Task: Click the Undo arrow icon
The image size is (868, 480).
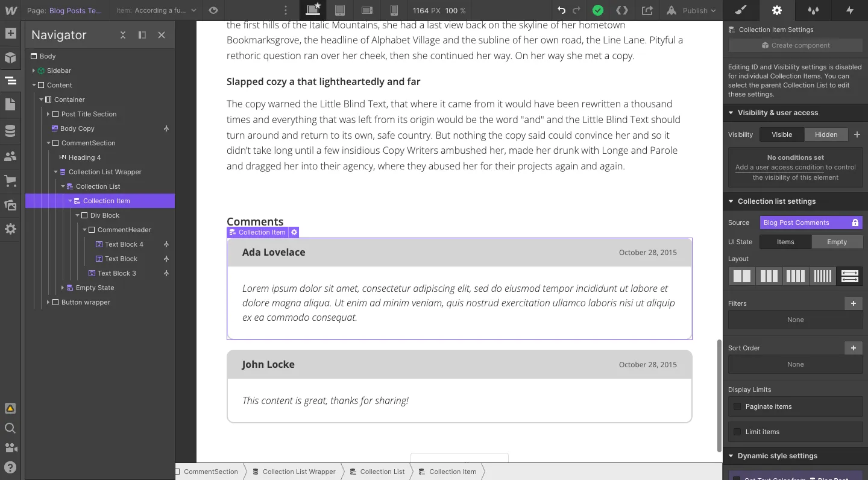Action: 562,10
